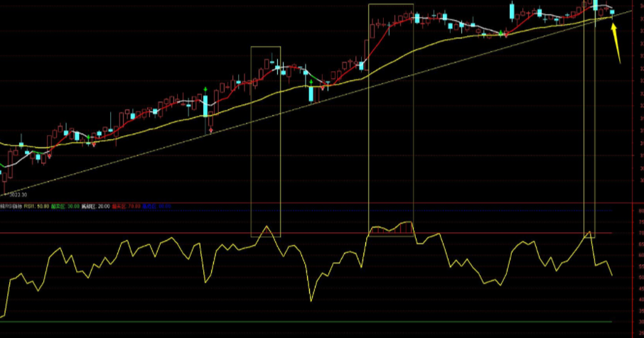The width and height of the screenshot is (644, 338).
Task: Click the rightmost green up-arrow buy signal
Action: (500, 31)
